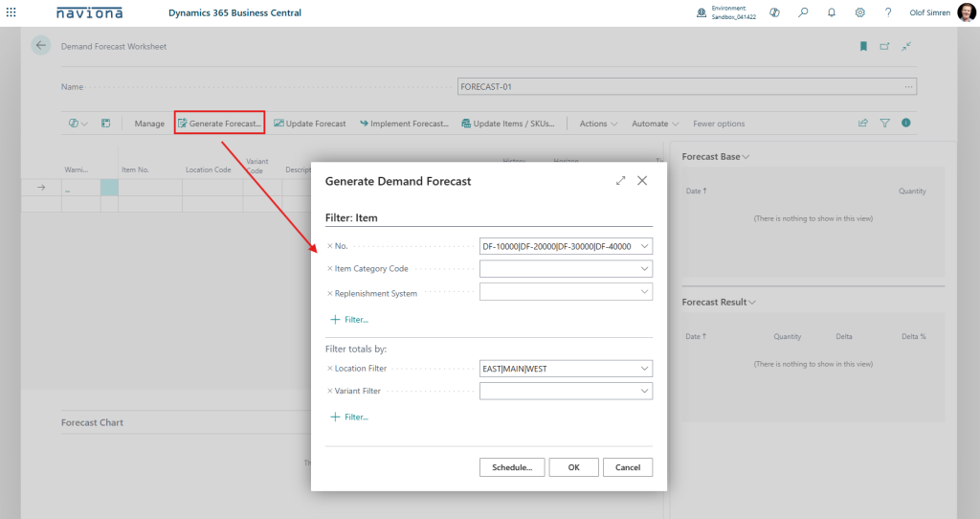The width and height of the screenshot is (980, 519).
Task: Expand the dialog to full screen
Action: click(x=620, y=180)
